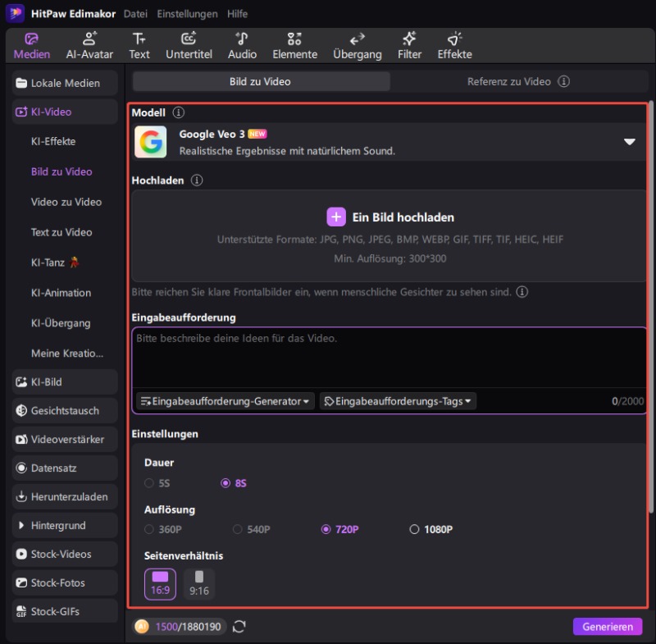The width and height of the screenshot is (656, 644).
Task: Open the Einstellungen menu
Action: pos(187,14)
